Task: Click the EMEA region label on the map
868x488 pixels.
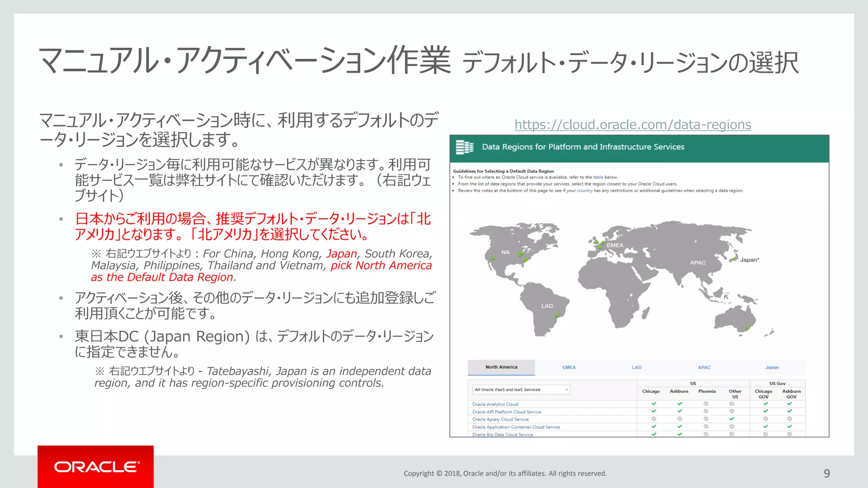Action: point(615,245)
